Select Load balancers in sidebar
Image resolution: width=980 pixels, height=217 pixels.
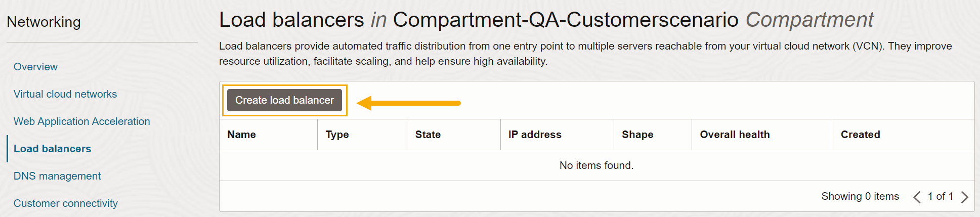(52, 149)
